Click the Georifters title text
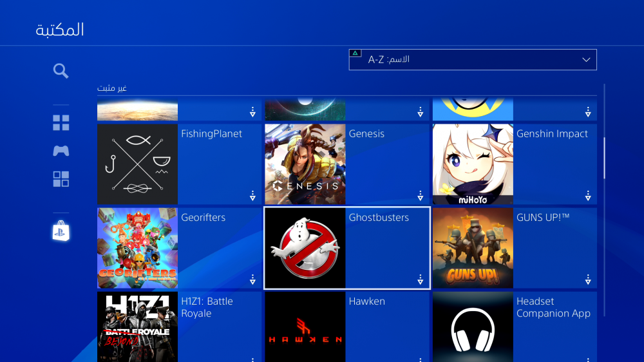The width and height of the screenshot is (644, 362). point(204,217)
